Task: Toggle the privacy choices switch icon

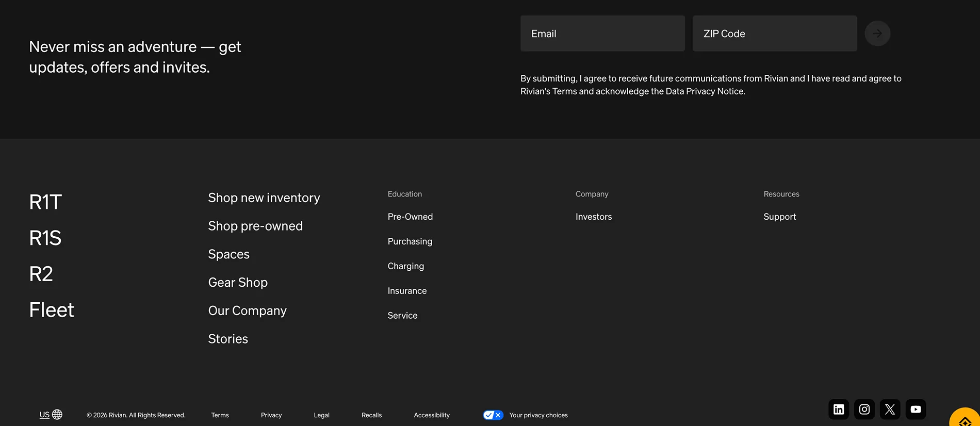Action: point(493,415)
